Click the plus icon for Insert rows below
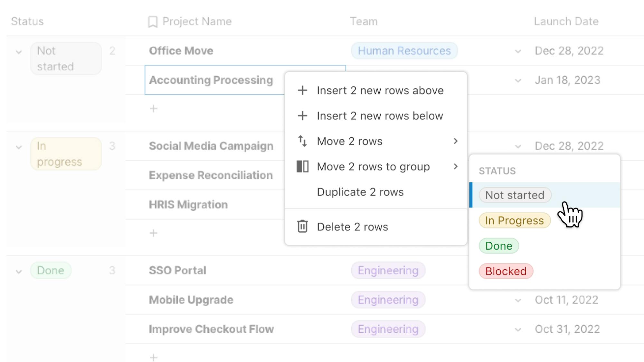Screen dimensions: 644x362 tap(302, 116)
